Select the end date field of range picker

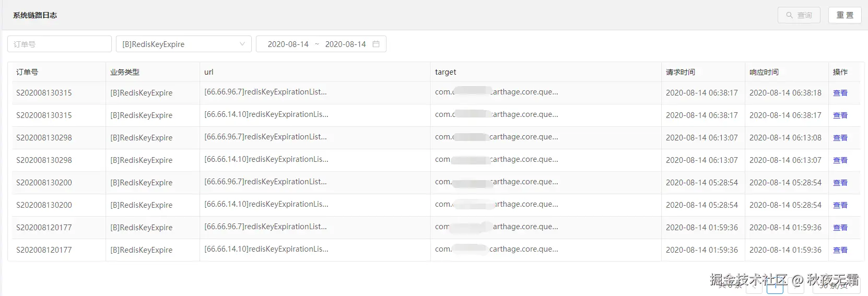(x=346, y=44)
